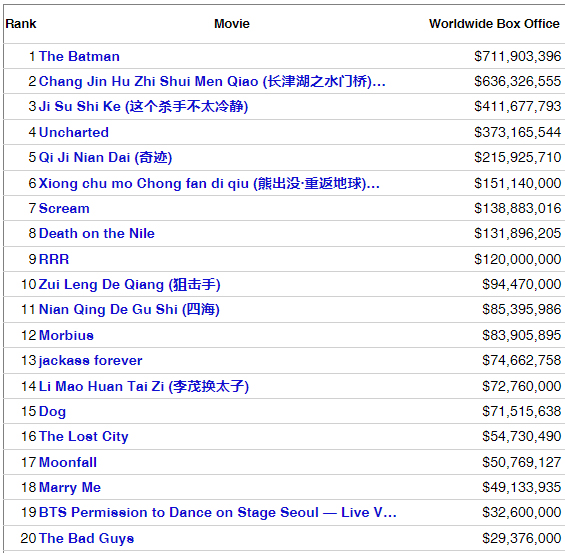Open Xiong chu mo Chong fan di qiu
Viewport: 565px width, 553px height.
pyautogui.click(x=209, y=183)
